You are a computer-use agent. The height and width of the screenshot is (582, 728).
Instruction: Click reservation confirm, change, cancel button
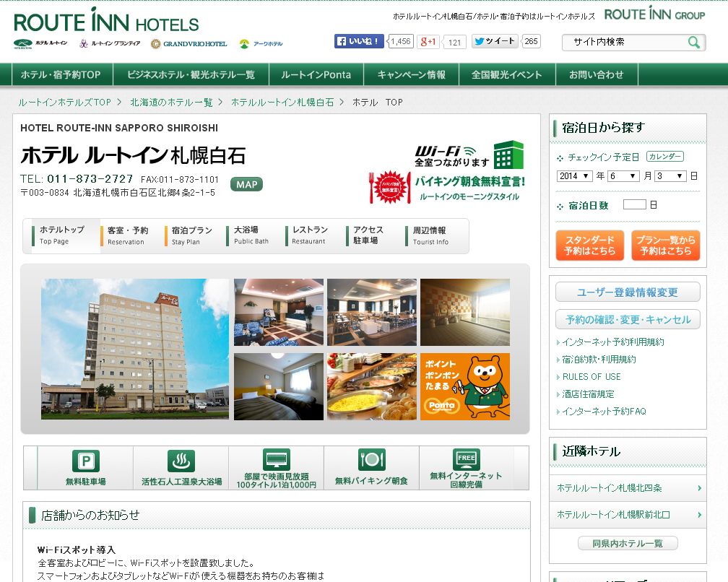point(628,319)
